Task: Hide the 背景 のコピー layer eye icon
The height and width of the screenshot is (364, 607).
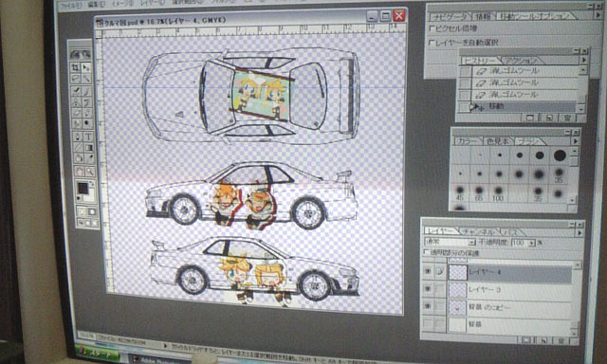Action: pos(428,307)
